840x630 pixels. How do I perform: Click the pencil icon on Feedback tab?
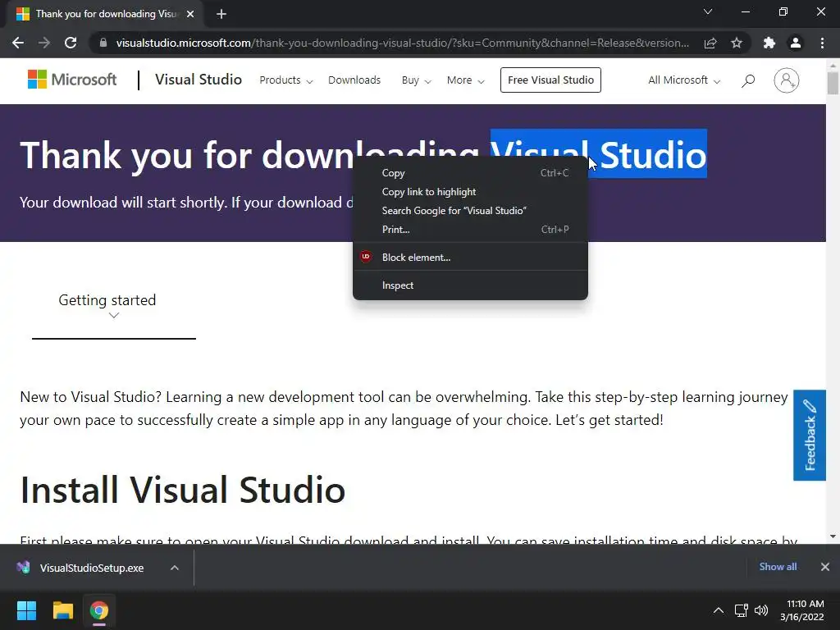810,407
